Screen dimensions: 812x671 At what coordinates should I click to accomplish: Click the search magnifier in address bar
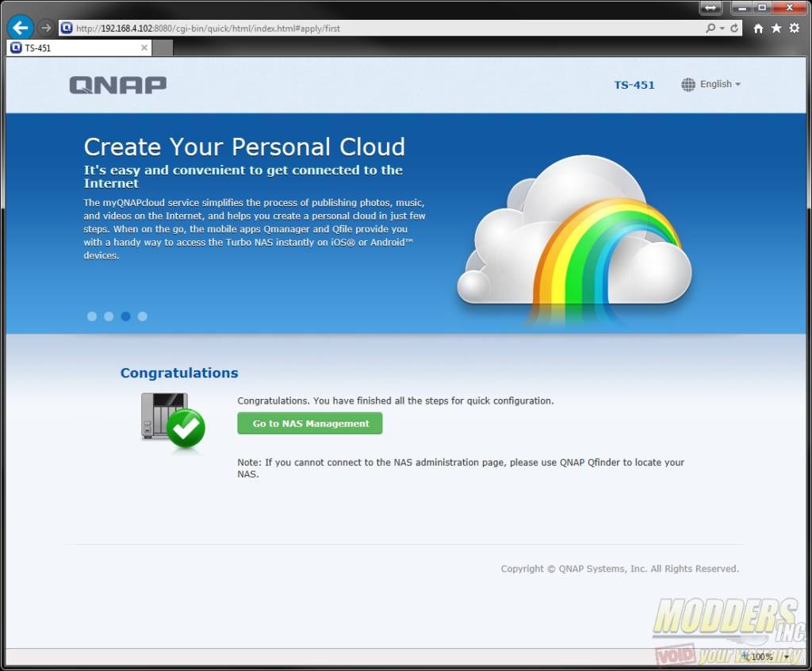point(710,28)
